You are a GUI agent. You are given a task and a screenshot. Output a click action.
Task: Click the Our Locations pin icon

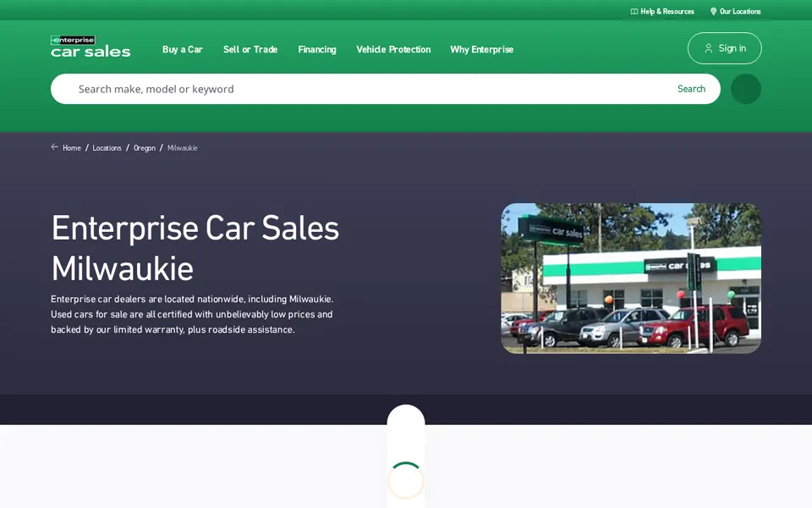pyautogui.click(x=713, y=11)
